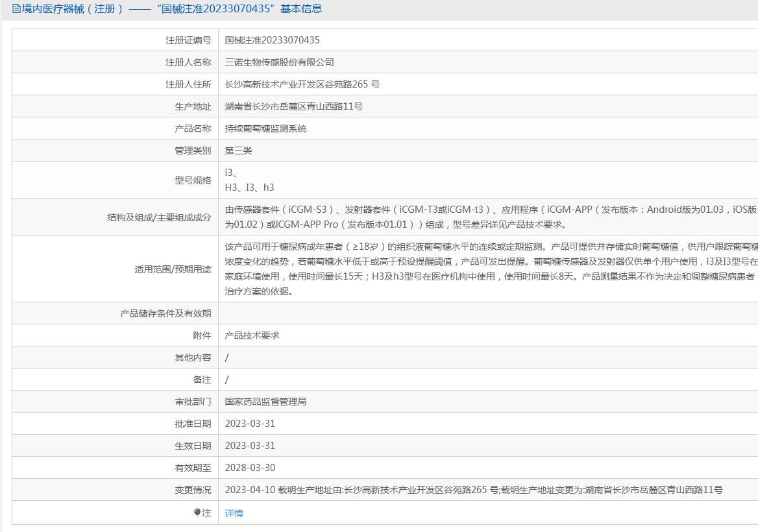
Task: Click the 变更情况 change record dated 2023-04-10
Action: (x=473, y=490)
